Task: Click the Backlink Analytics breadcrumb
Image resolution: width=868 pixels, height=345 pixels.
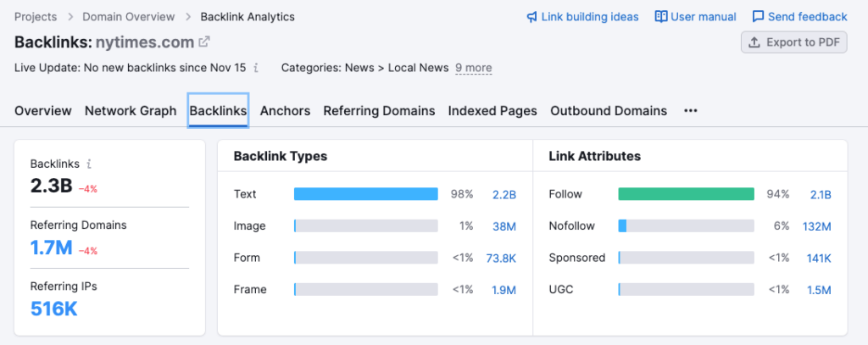Action: coord(248,17)
